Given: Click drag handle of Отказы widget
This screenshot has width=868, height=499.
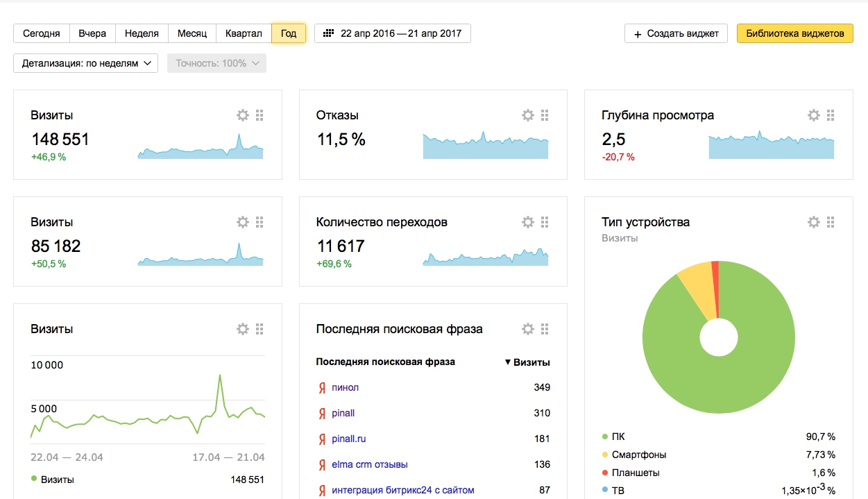Looking at the screenshot, I should [x=545, y=115].
